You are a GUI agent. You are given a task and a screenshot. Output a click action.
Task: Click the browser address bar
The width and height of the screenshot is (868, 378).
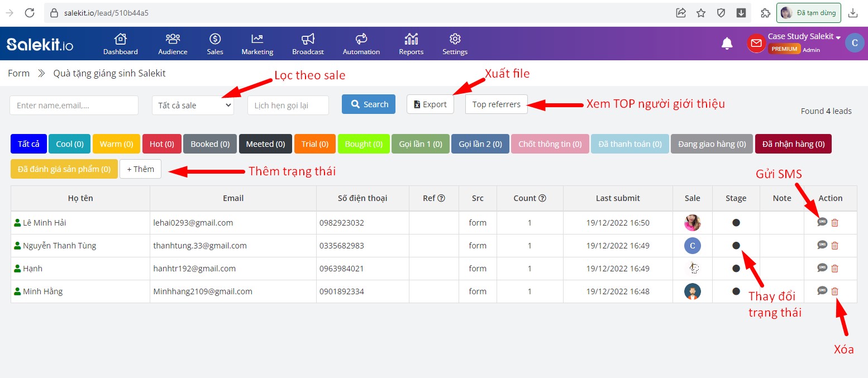pyautogui.click(x=357, y=13)
